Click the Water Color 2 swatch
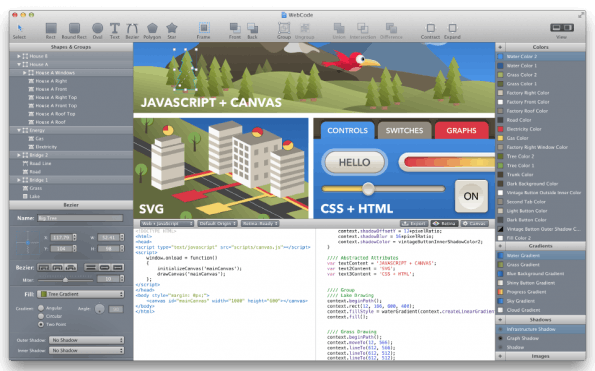 pyautogui.click(x=500, y=56)
